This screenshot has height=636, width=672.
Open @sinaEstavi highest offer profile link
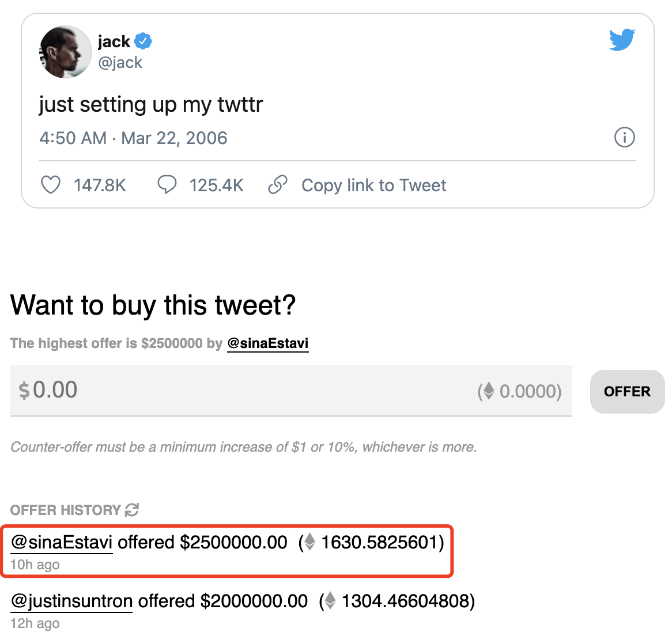pyautogui.click(x=267, y=343)
